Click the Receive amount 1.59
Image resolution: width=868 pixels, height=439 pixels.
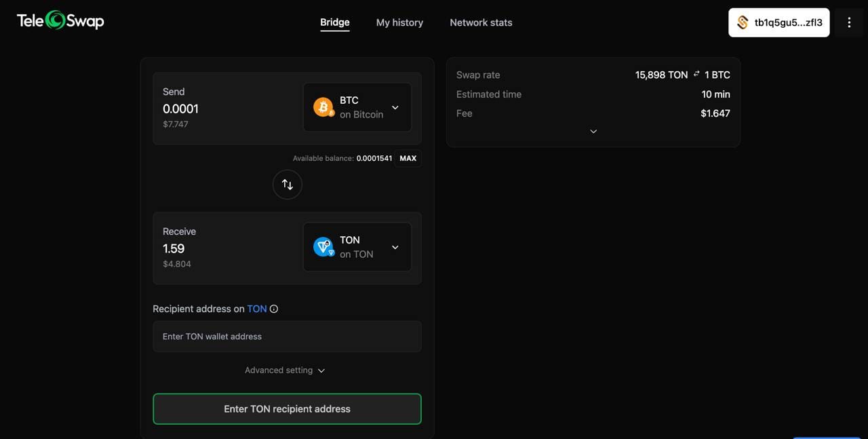[x=174, y=248]
